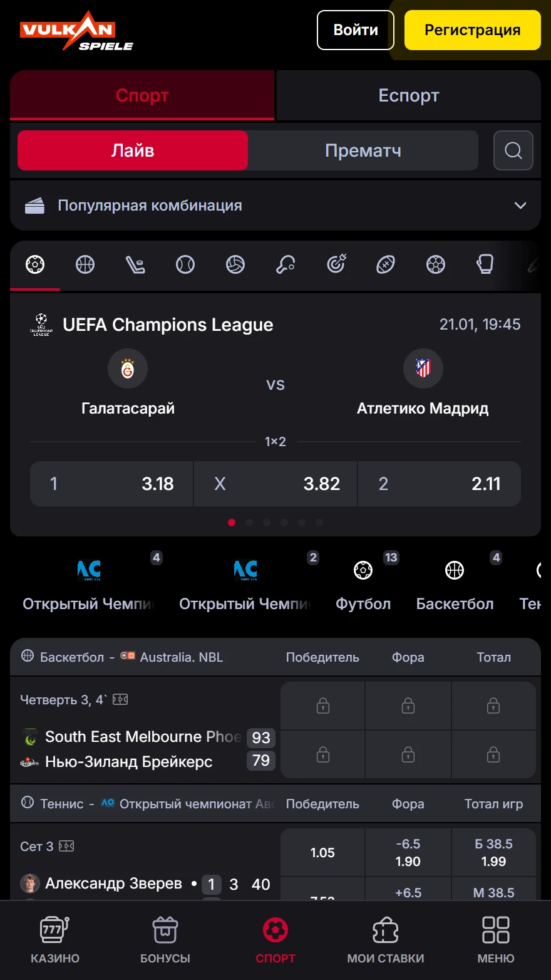551x980 pixels.
Task: Choose the volleyball sport icon
Action: [x=235, y=265]
